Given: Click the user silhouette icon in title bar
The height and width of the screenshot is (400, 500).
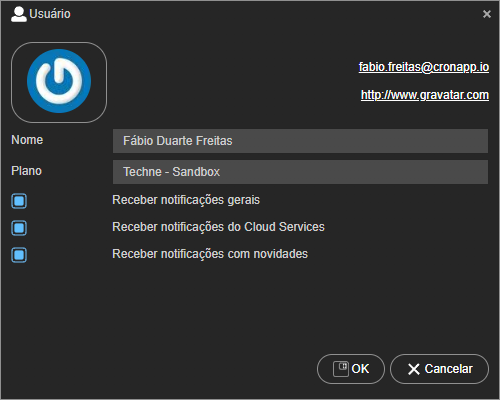Looking at the screenshot, I should (19, 14).
